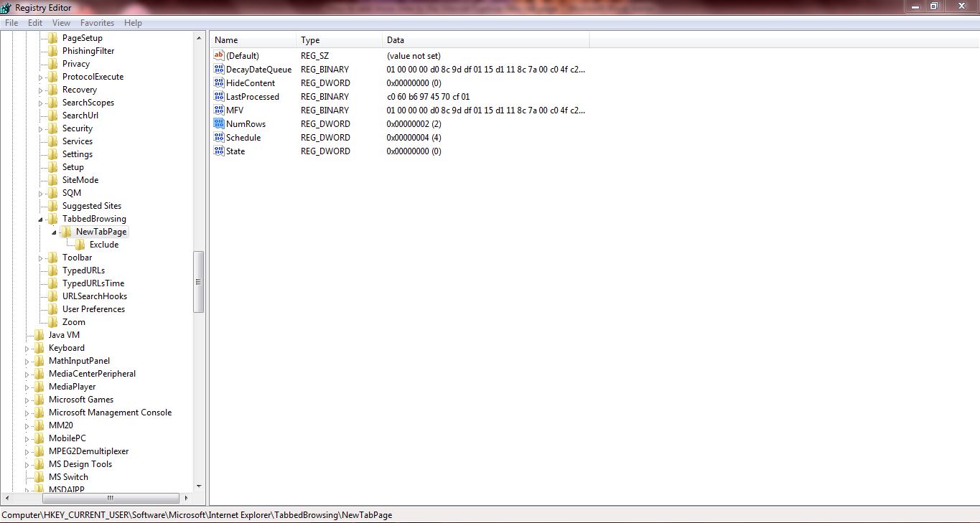
Task: Expand the Security key
Action: coord(41,128)
